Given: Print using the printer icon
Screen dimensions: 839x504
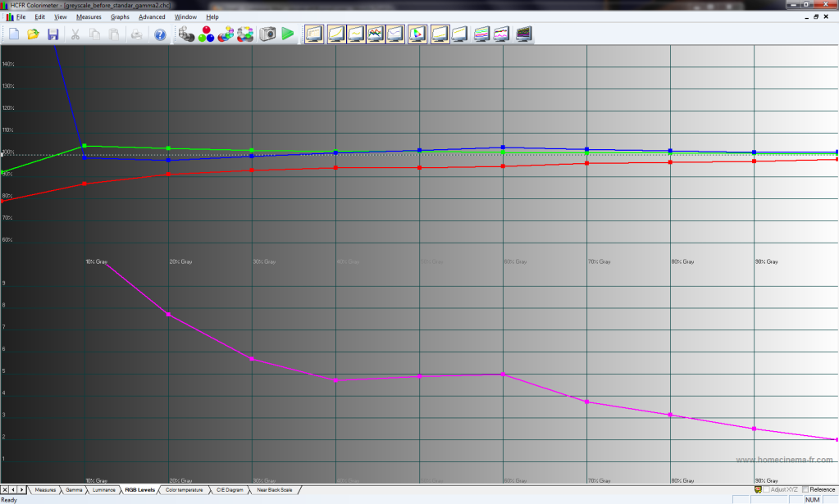Looking at the screenshot, I should click(136, 34).
